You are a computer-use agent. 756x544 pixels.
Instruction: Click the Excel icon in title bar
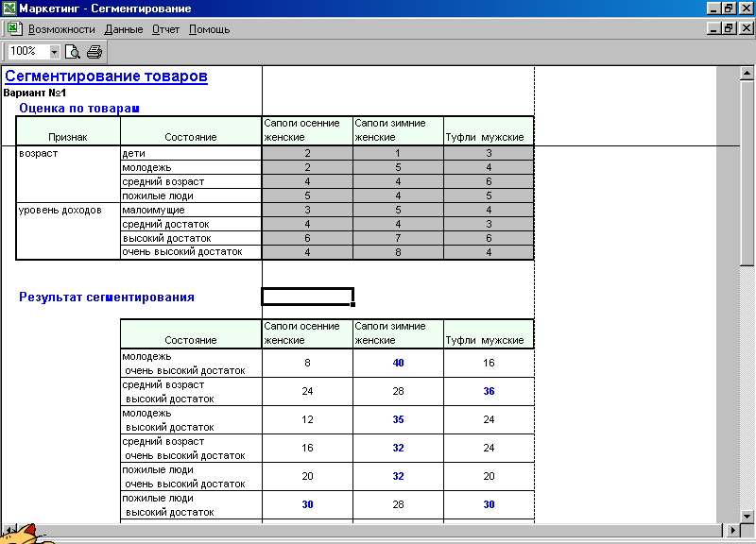click(9, 8)
